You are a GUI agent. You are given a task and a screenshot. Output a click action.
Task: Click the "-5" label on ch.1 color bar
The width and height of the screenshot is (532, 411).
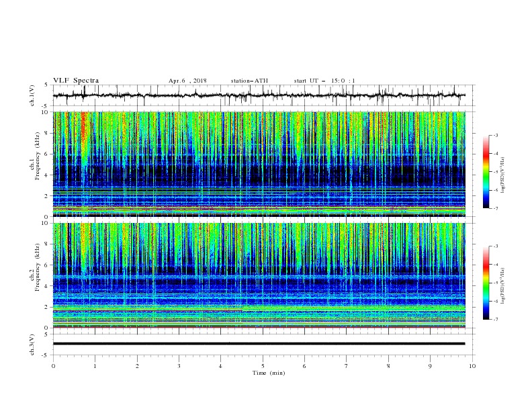pos(496,172)
